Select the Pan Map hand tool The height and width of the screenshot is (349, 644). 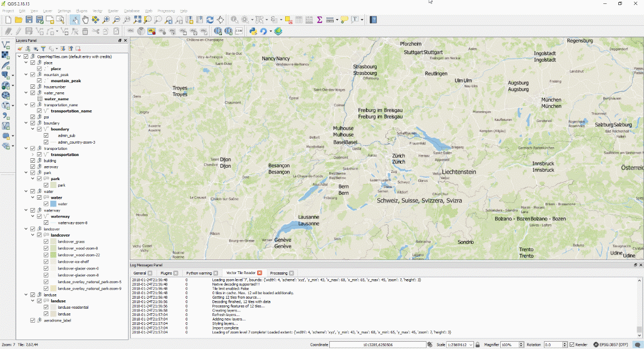pos(85,20)
